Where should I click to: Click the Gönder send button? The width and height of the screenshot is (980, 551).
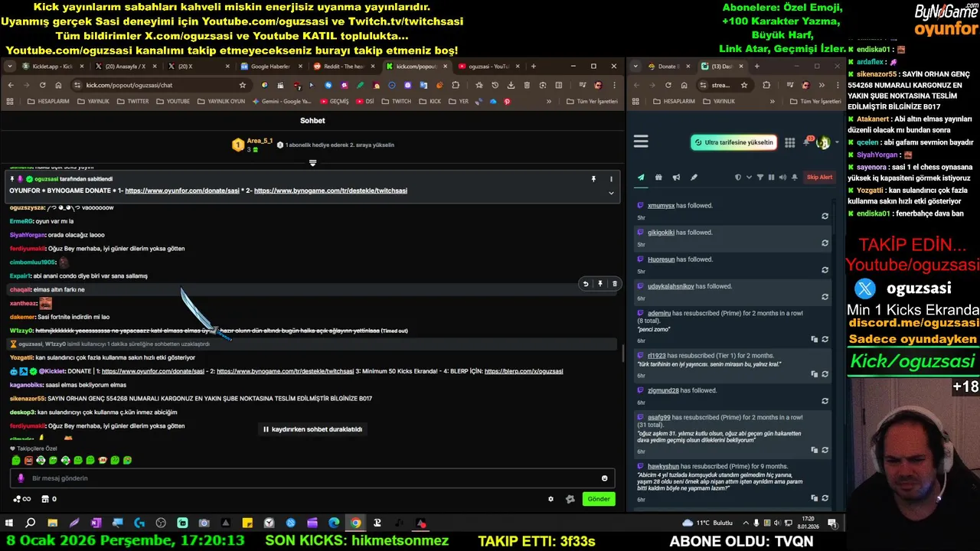(x=599, y=499)
